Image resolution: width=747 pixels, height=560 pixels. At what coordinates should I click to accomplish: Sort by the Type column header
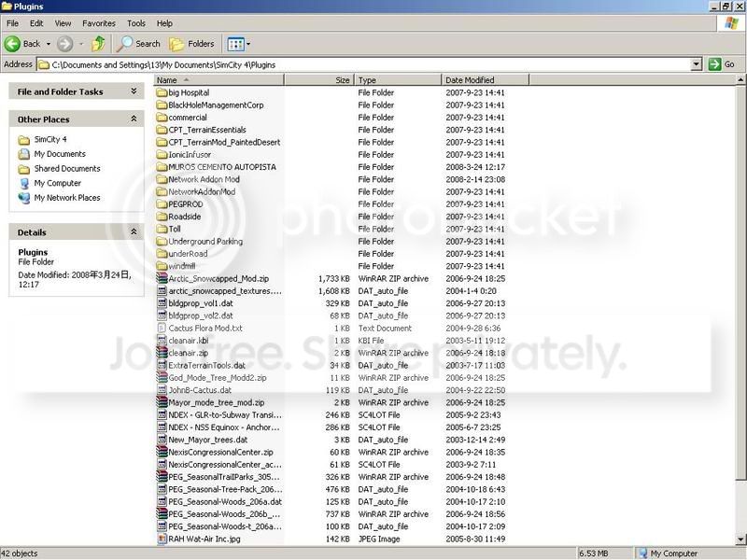pyautogui.click(x=399, y=80)
